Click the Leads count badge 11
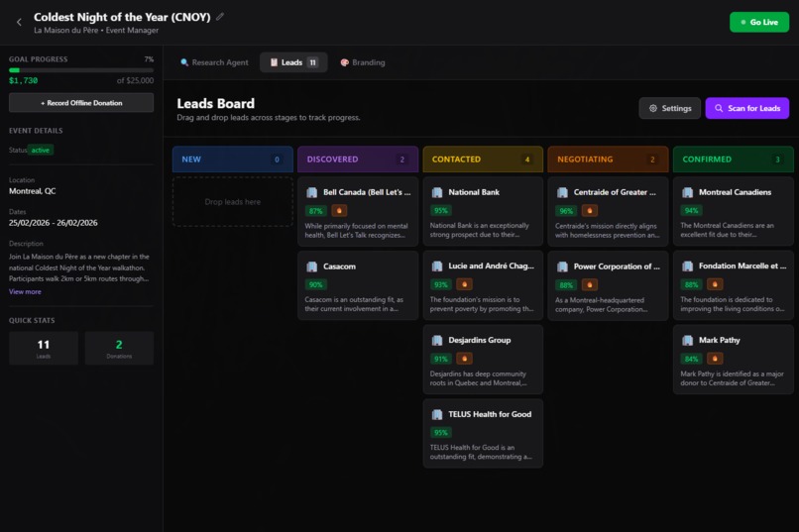Image resolution: width=799 pixels, height=532 pixels. [x=312, y=62]
